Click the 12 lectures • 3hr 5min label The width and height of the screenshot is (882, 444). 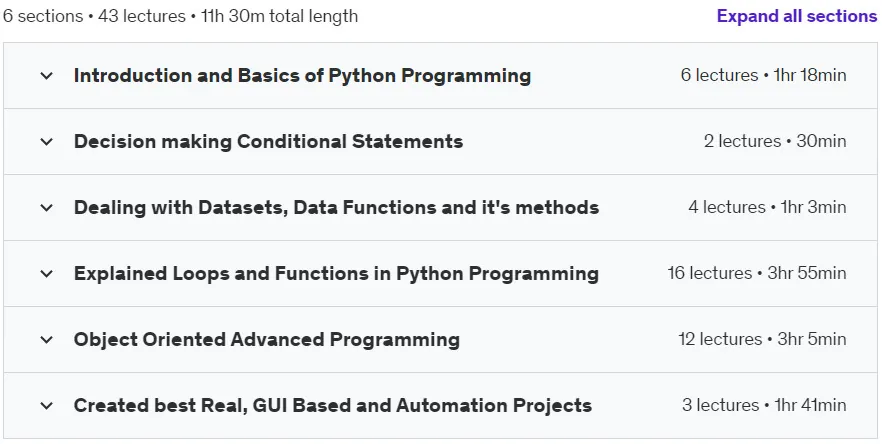tap(762, 339)
